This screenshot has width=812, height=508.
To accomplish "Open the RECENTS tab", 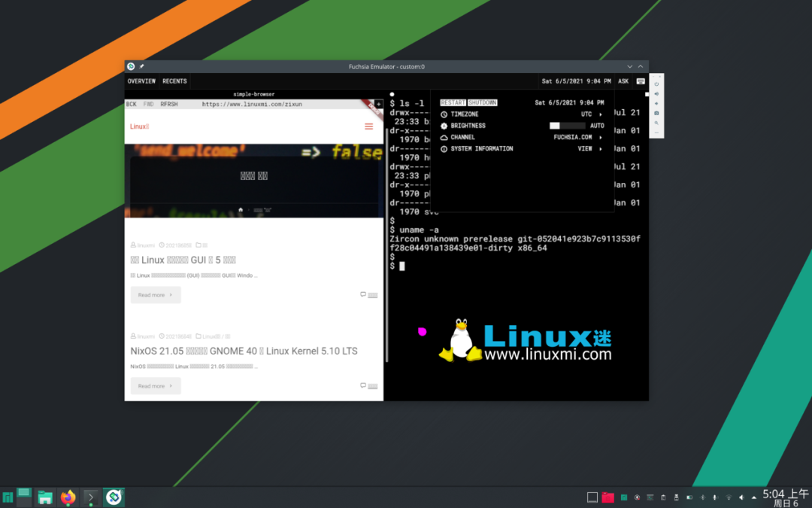I will click(x=174, y=81).
